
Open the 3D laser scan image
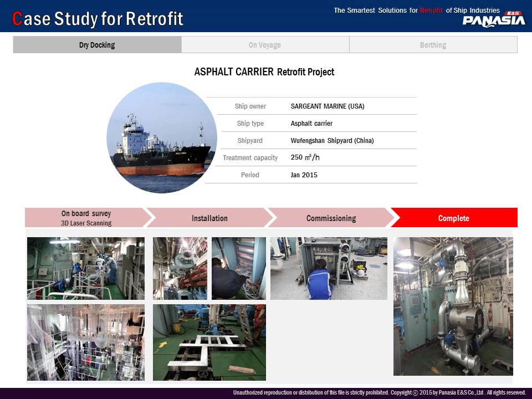(86, 342)
